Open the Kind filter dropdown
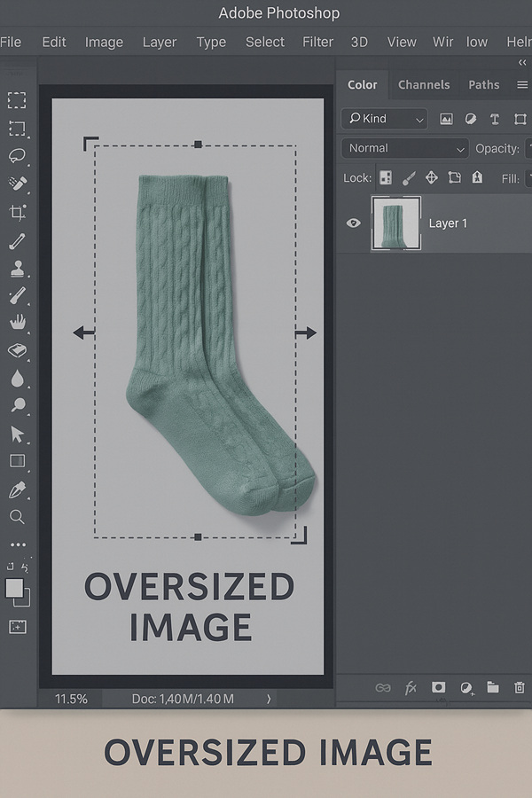Viewport: 532px width, 798px height. click(x=384, y=119)
